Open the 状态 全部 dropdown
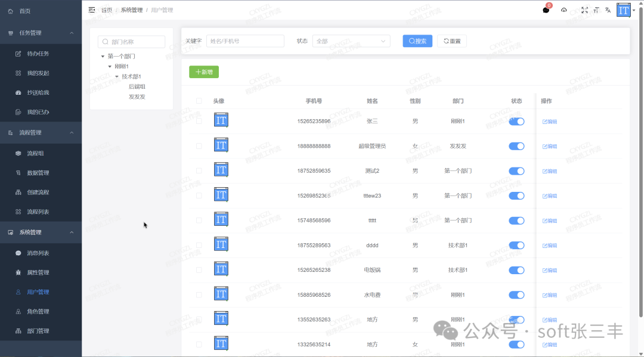The image size is (644, 357). [x=351, y=41]
